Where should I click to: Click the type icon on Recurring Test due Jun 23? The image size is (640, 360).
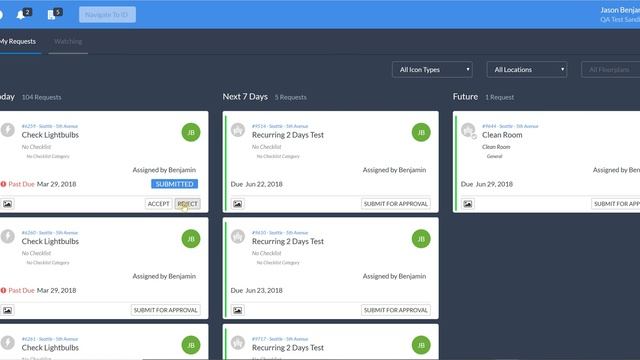click(x=238, y=236)
